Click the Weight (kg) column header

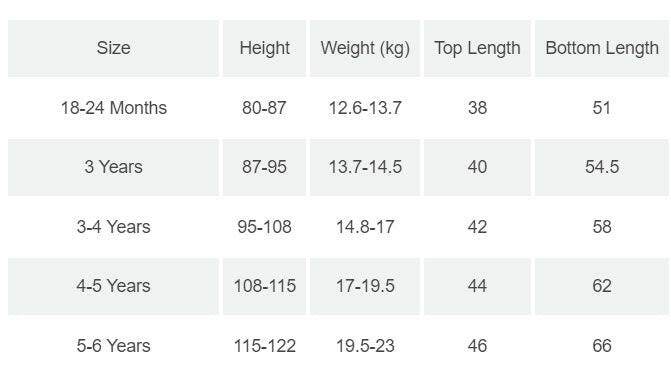pos(365,48)
